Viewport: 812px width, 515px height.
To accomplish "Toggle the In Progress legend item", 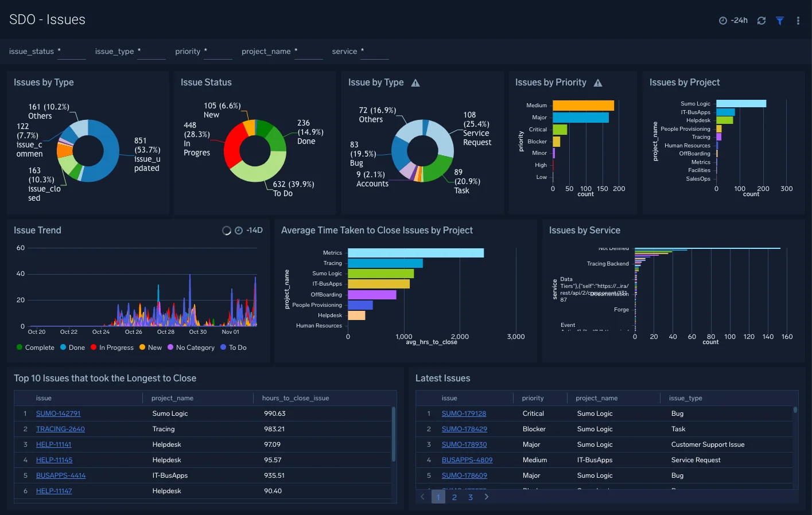I will (112, 348).
